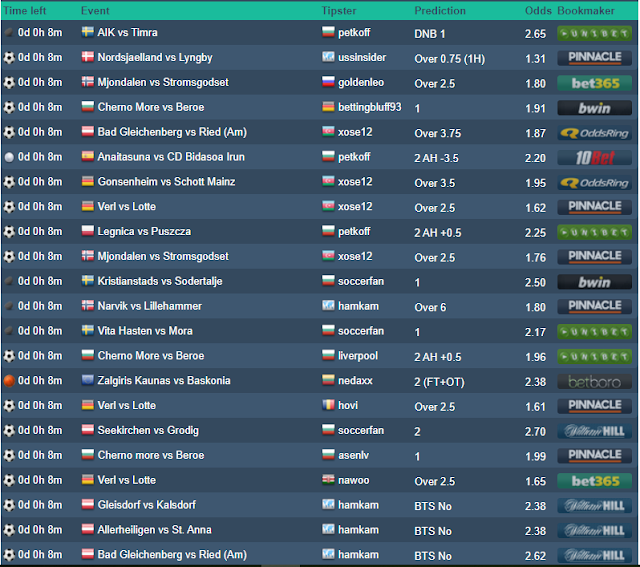Click Unibet logo in Vita Hasten vs Mora row
This screenshot has width=640, height=567.
tap(594, 332)
